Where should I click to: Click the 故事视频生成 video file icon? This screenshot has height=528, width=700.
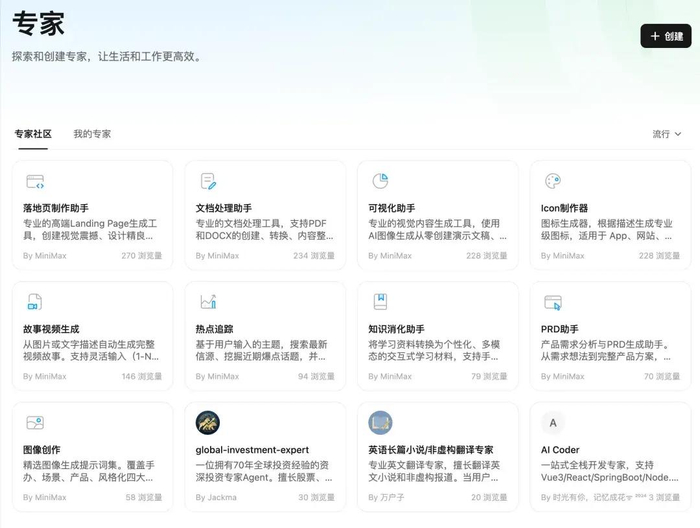click(34, 302)
